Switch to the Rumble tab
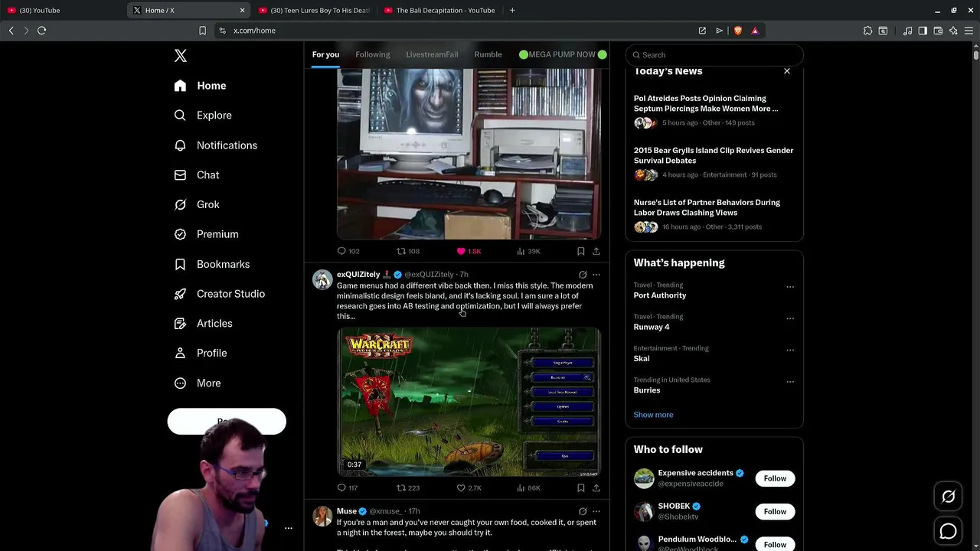This screenshot has width=980, height=551. coord(488,54)
